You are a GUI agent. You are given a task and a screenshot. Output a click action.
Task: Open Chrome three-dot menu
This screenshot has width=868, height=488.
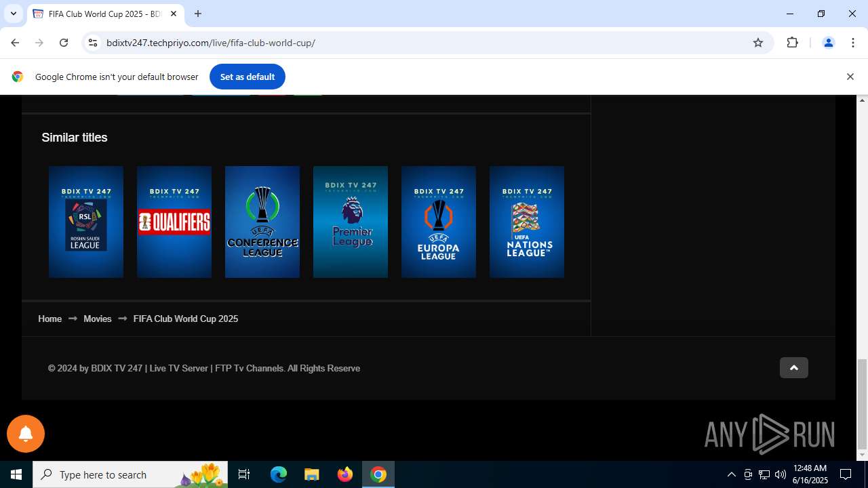853,43
